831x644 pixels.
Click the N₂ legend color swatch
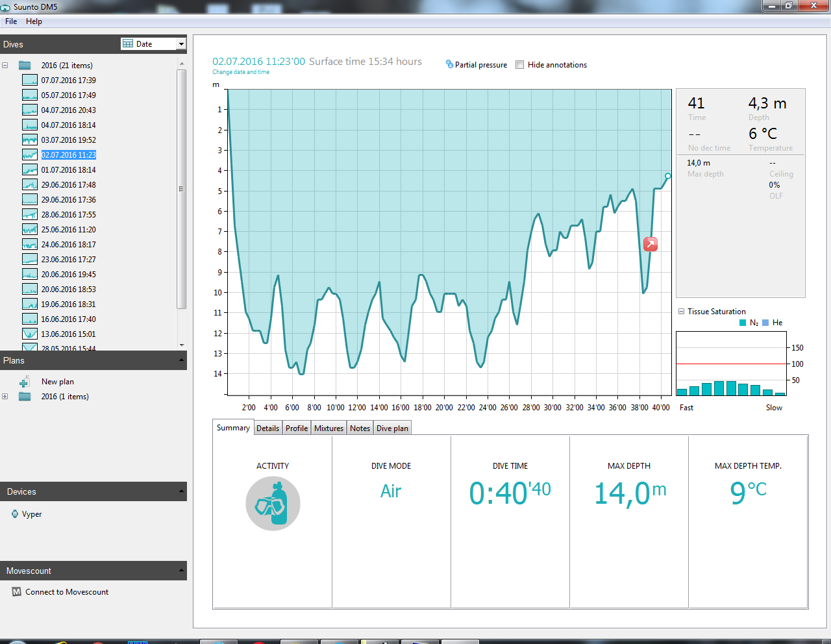[x=743, y=323]
